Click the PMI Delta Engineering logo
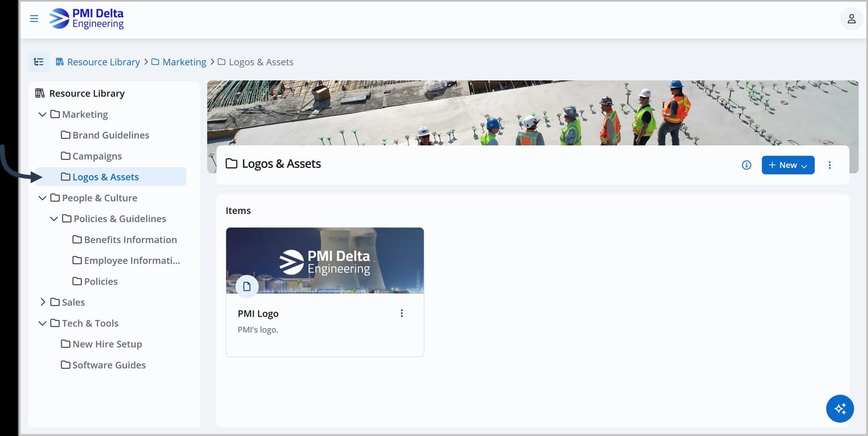The width and height of the screenshot is (868, 436). pos(87,19)
